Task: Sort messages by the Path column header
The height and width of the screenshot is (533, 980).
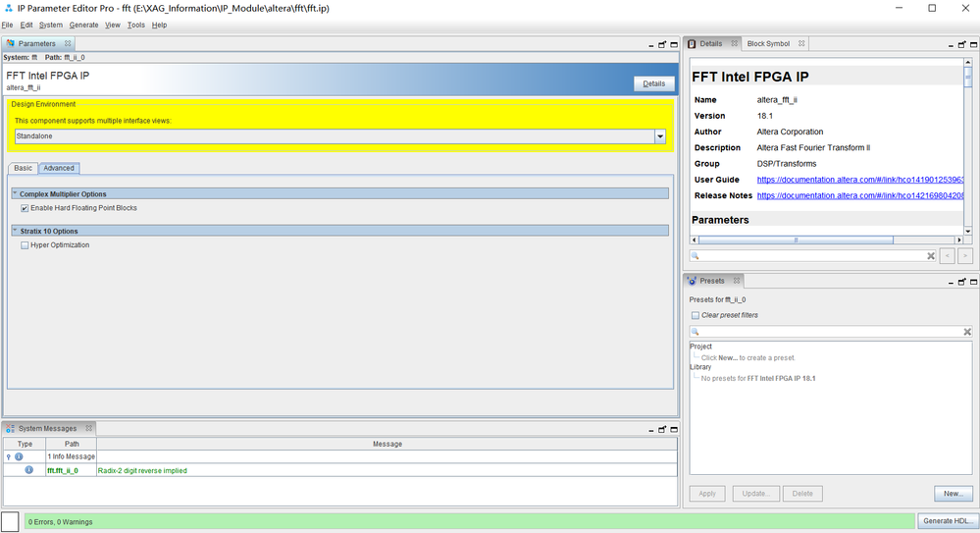Action: tap(72, 444)
